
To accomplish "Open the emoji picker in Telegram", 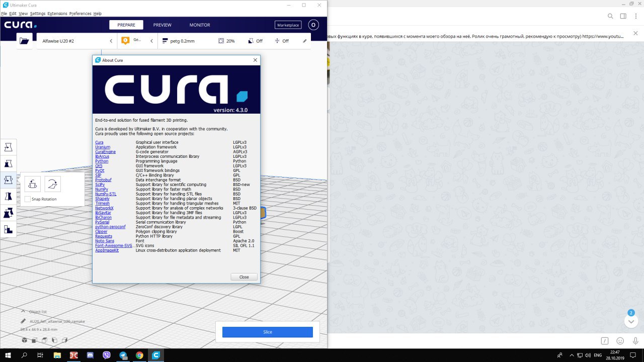I will click(x=620, y=340).
